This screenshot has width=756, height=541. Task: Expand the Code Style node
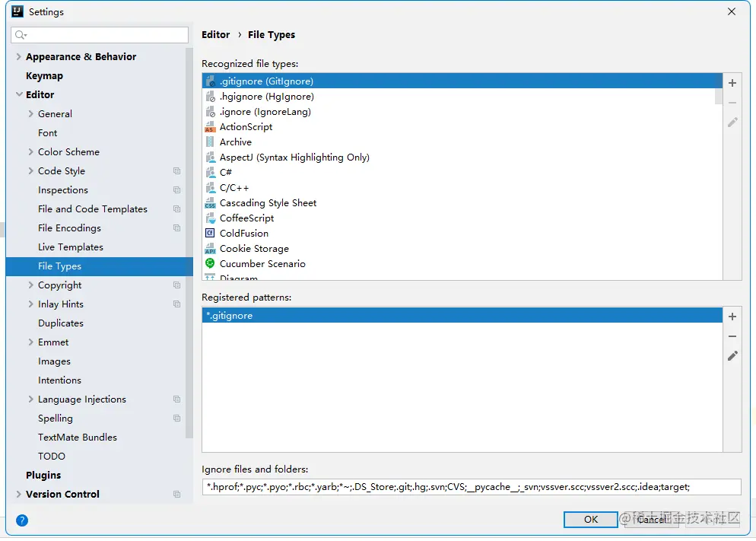click(x=30, y=171)
